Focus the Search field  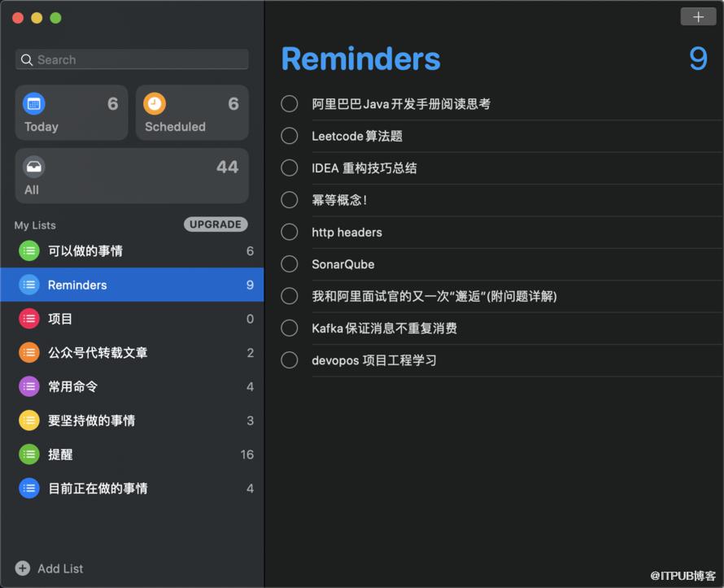(132, 59)
